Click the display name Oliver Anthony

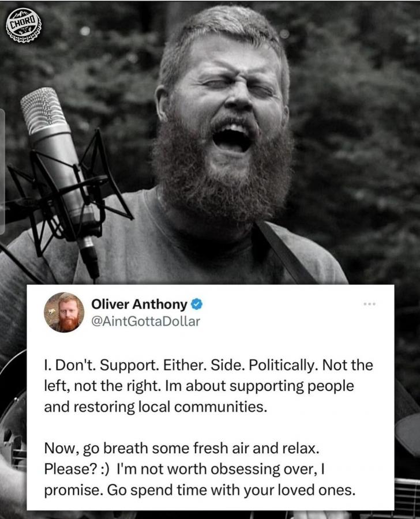click(139, 304)
